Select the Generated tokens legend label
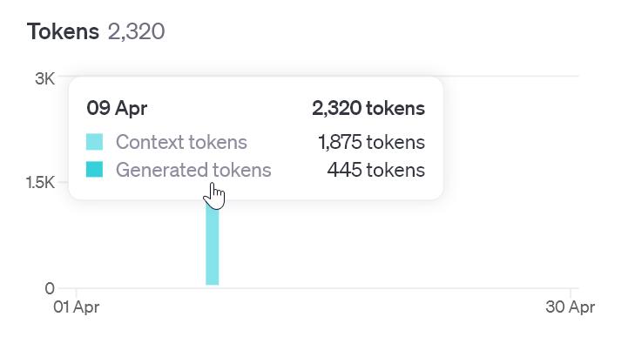The height and width of the screenshot is (364, 628). (193, 170)
